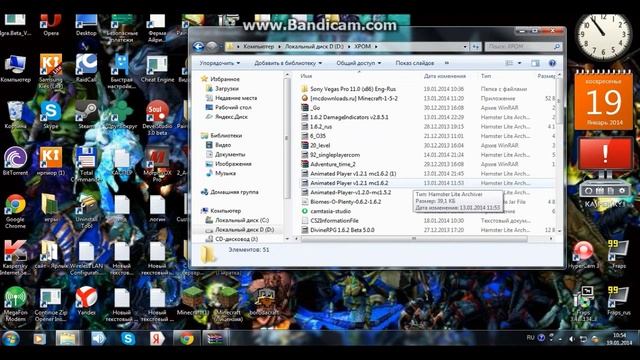
Task: Click the RU language indicator in tray
Action: [x=530, y=338]
